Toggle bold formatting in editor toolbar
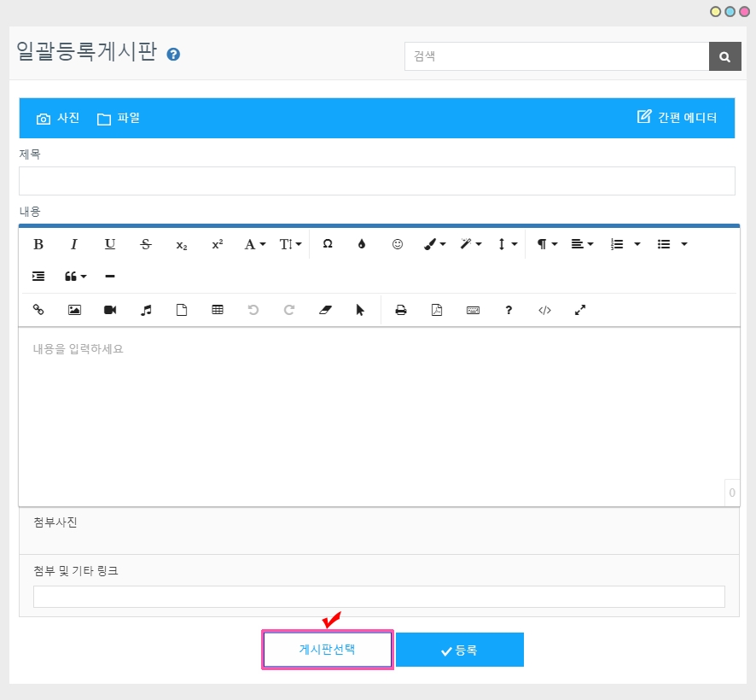This screenshot has width=756, height=700. (38, 244)
